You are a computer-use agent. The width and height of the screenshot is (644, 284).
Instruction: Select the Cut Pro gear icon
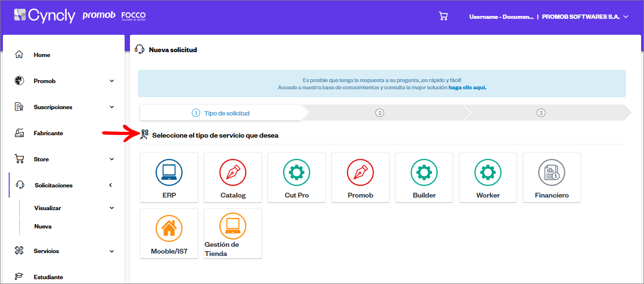pos(297,172)
